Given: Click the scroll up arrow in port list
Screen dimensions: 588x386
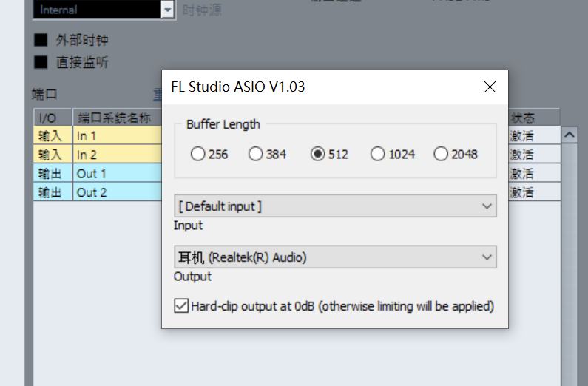Looking at the screenshot, I should [x=570, y=136].
